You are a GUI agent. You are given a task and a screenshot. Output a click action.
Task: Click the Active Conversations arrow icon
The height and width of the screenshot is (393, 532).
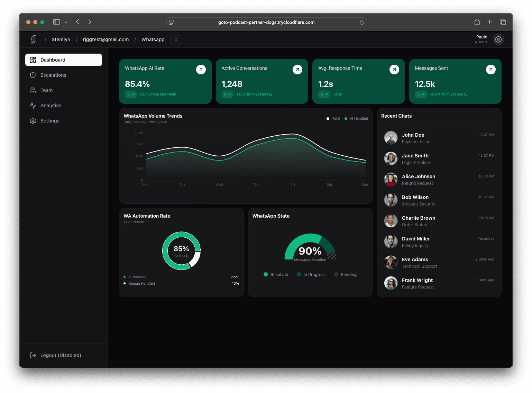(297, 70)
